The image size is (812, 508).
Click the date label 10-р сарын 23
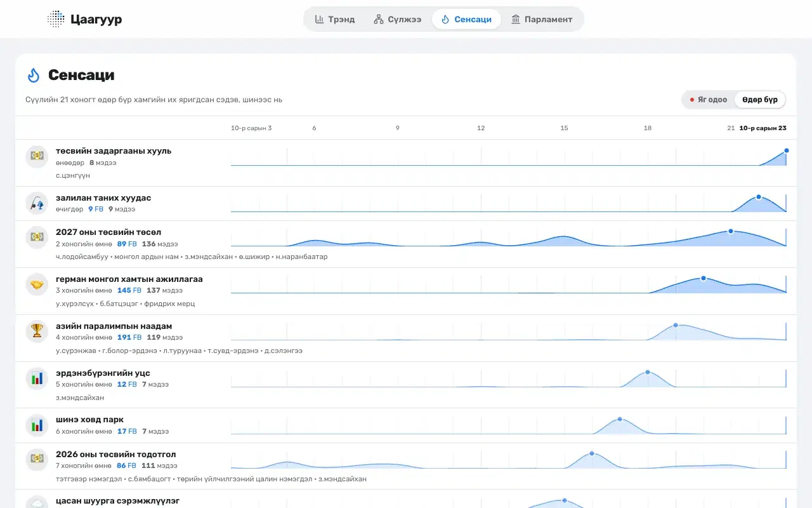763,128
